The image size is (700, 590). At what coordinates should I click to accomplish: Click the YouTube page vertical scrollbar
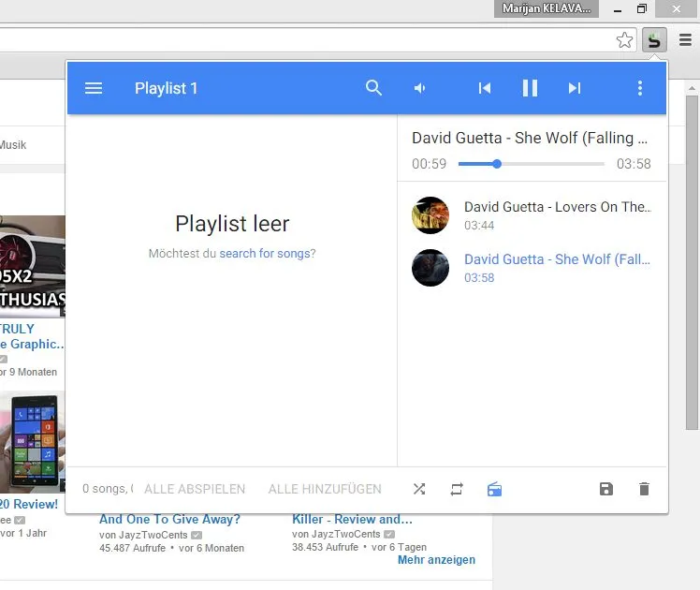click(692, 263)
